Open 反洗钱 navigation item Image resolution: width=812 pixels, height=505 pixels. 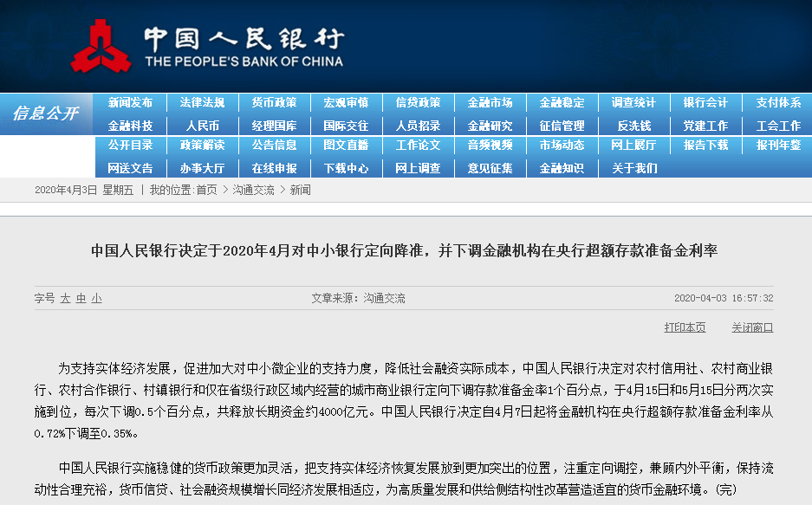point(633,126)
